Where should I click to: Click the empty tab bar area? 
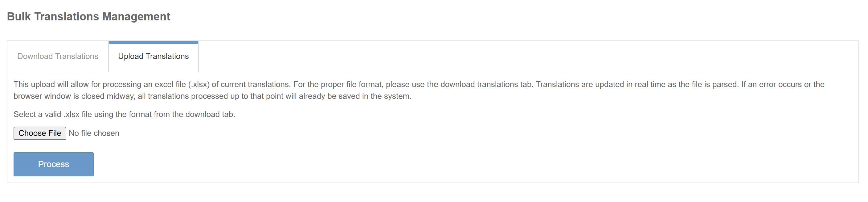tap(506, 57)
